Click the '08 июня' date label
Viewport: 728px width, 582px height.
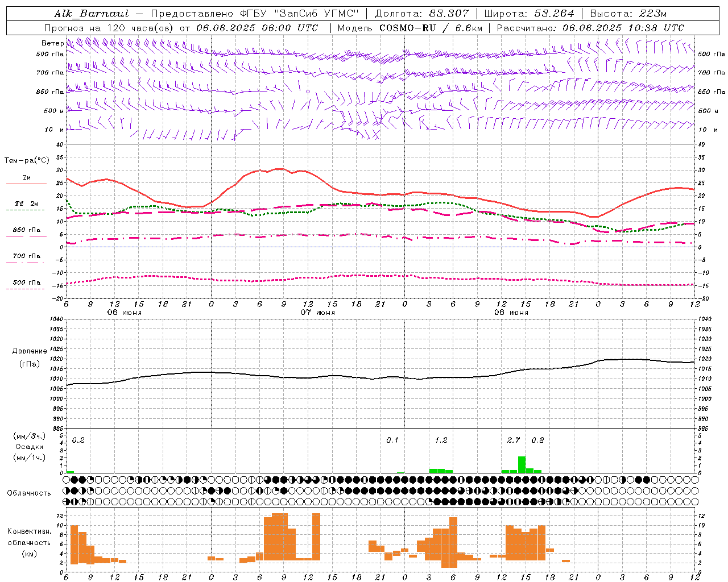pyautogui.click(x=511, y=313)
